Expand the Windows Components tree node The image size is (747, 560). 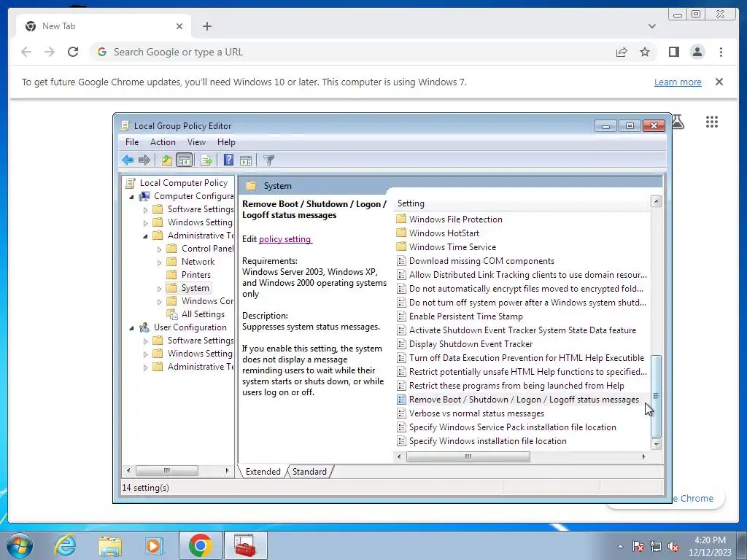160,301
